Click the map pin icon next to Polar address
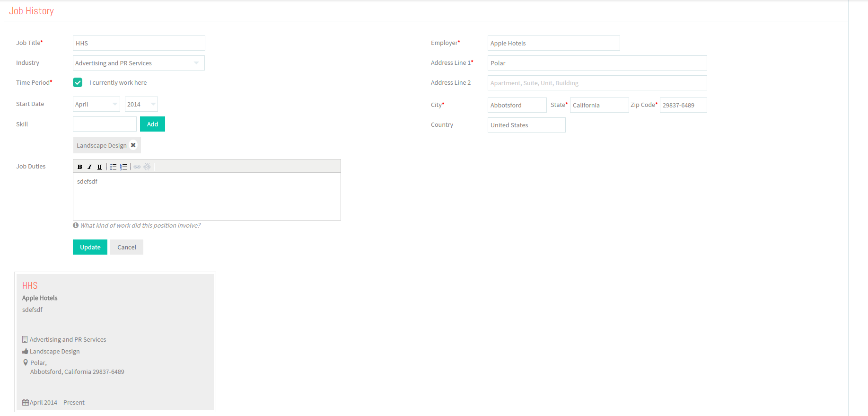Image resolution: width=868 pixels, height=416 pixels. coord(26,363)
